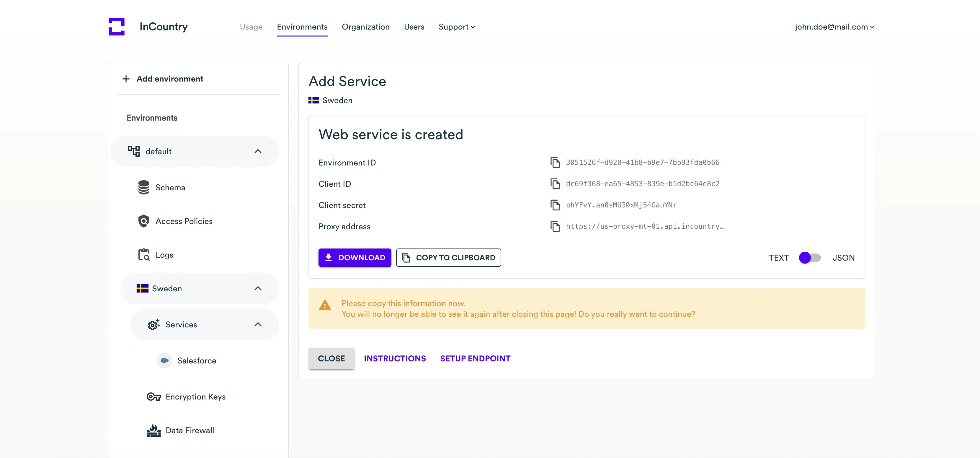This screenshot has width=980, height=458.
Task: Collapse the Services section chevron
Action: 258,325
